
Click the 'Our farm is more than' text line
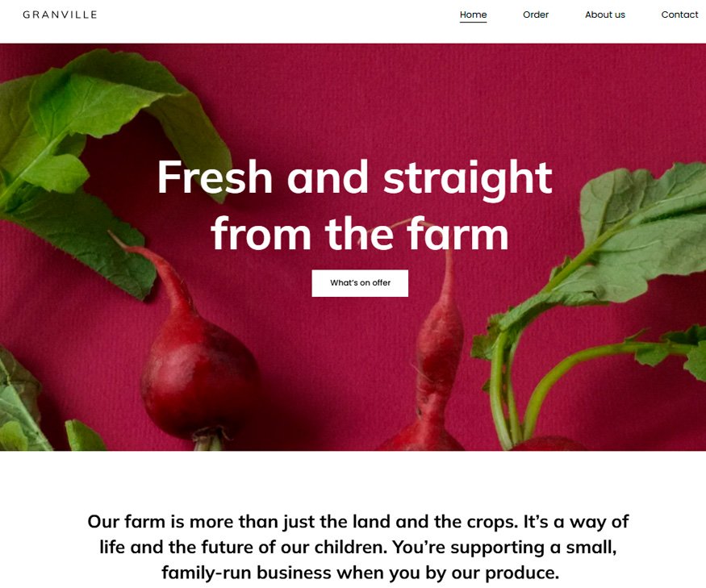[x=358, y=522]
